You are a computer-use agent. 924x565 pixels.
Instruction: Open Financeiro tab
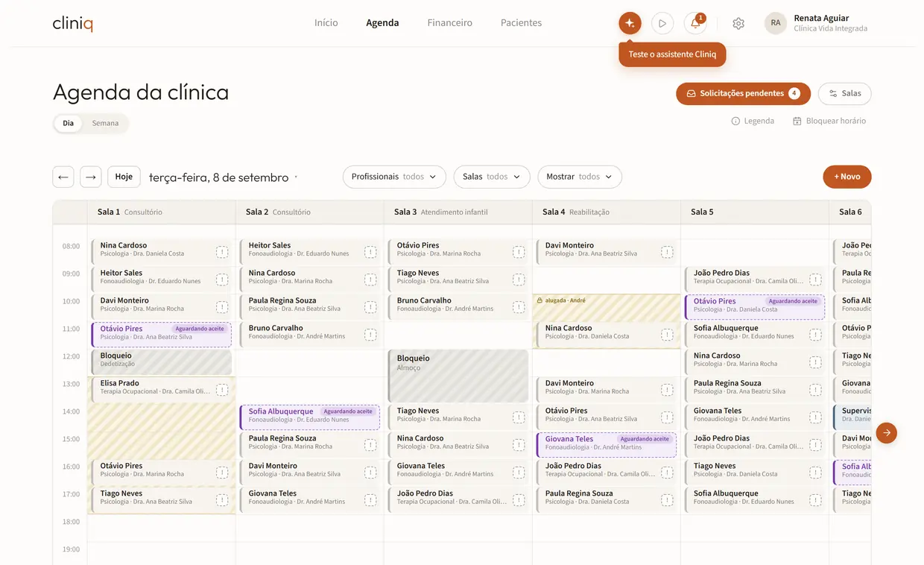450,23
